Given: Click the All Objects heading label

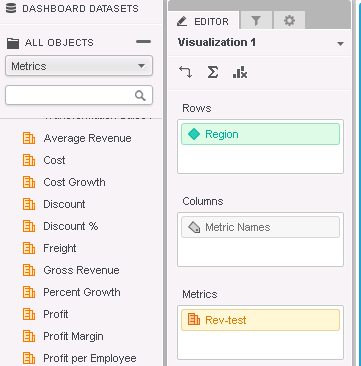Looking at the screenshot, I should tap(59, 43).
